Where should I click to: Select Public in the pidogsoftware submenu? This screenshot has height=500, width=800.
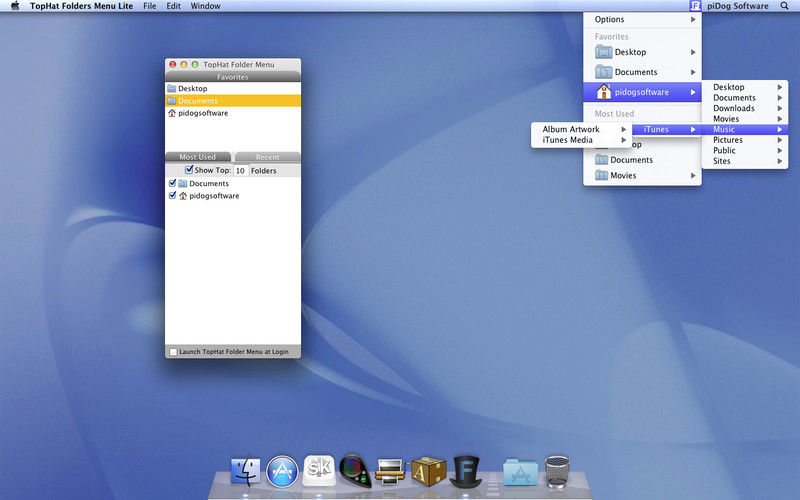click(x=745, y=151)
